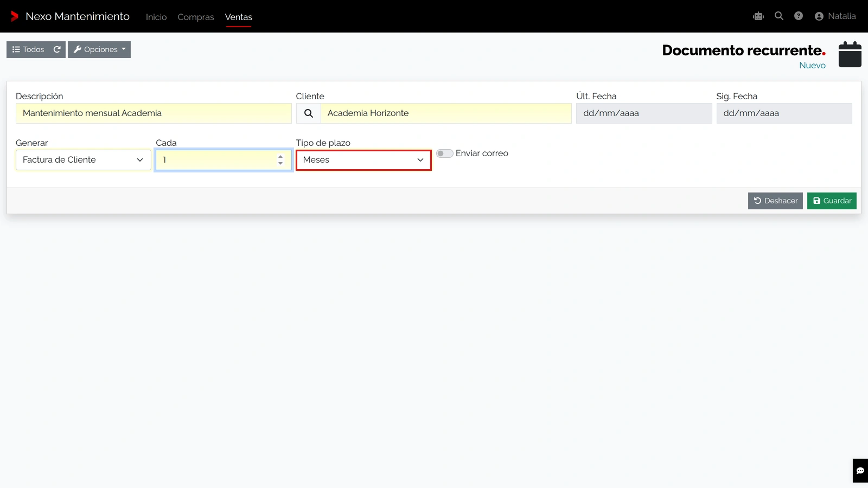
Task: Open the Compras menu
Action: click(196, 17)
